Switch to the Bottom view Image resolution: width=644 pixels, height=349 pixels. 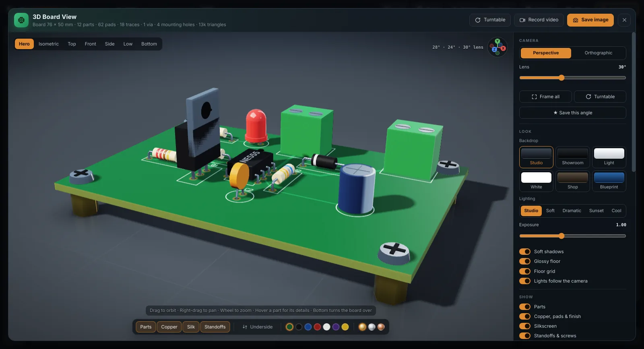[149, 44]
